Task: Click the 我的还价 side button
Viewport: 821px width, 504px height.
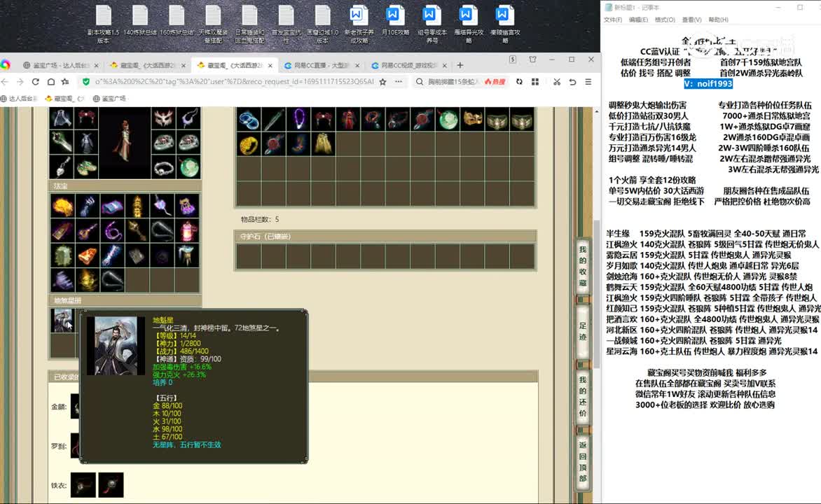Action: click(583, 396)
